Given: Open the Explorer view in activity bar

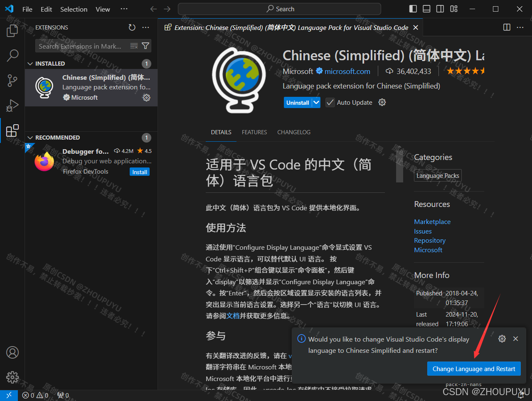Looking at the screenshot, I should point(12,30).
